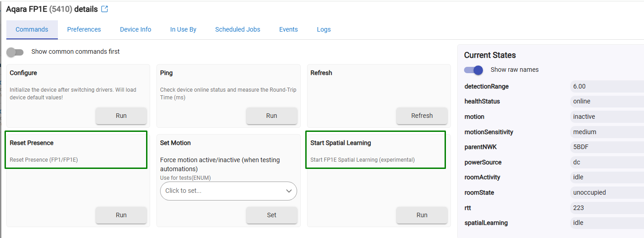Open the Logs tab

324,30
